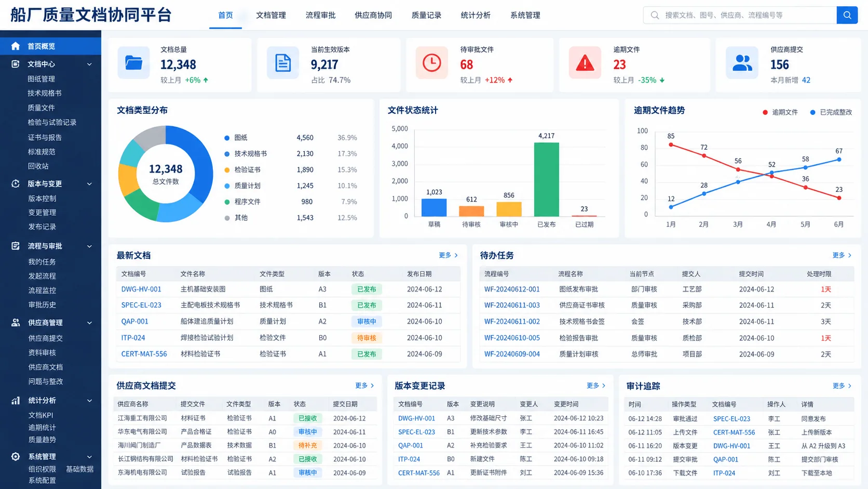Go to 版本控制 in sidebar
868x489 pixels.
tap(42, 198)
